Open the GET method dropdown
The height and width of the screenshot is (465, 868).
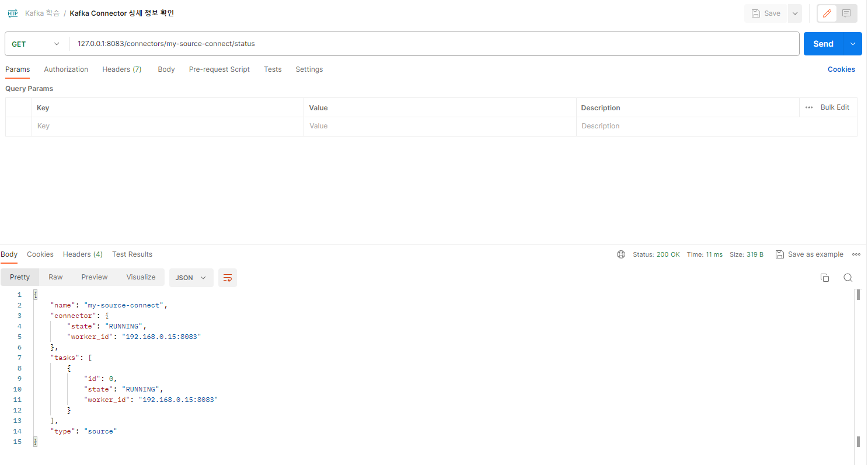click(36, 44)
